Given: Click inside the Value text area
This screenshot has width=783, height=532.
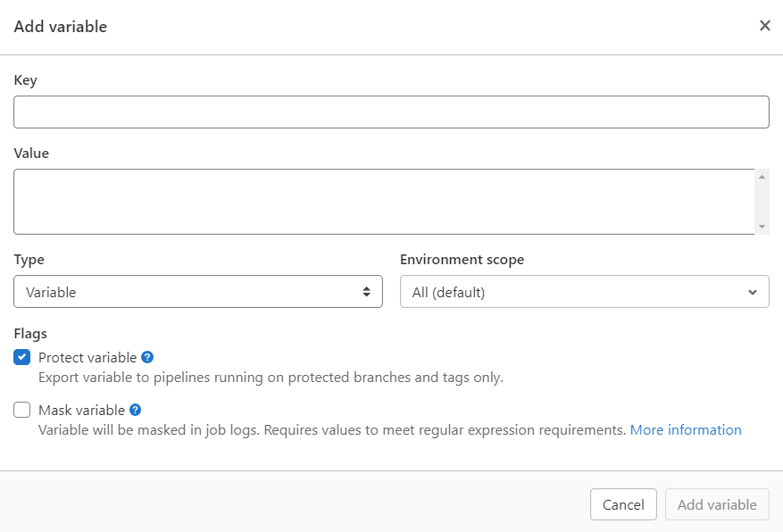Looking at the screenshot, I should pyautogui.click(x=384, y=202).
